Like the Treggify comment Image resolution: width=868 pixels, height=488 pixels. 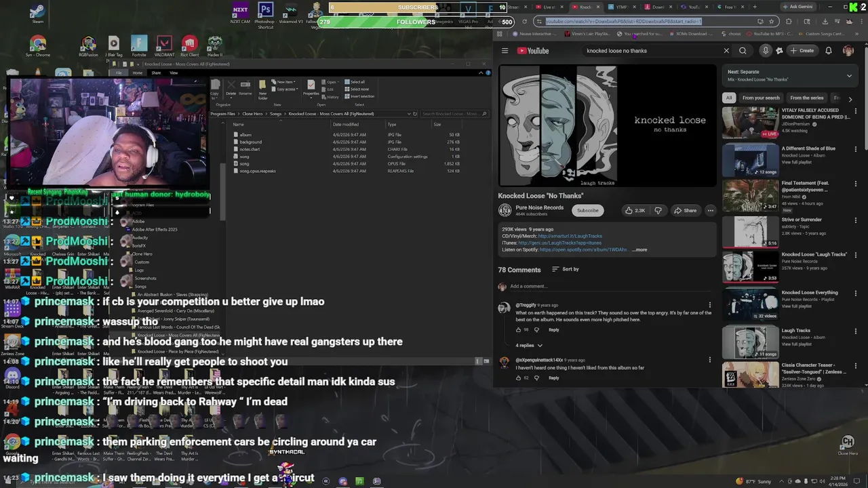(519, 330)
